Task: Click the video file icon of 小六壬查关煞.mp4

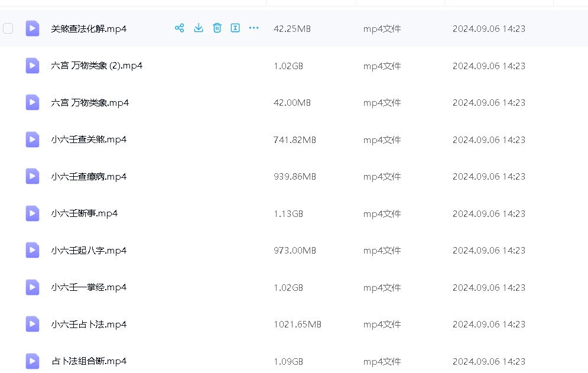Action: tap(33, 140)
